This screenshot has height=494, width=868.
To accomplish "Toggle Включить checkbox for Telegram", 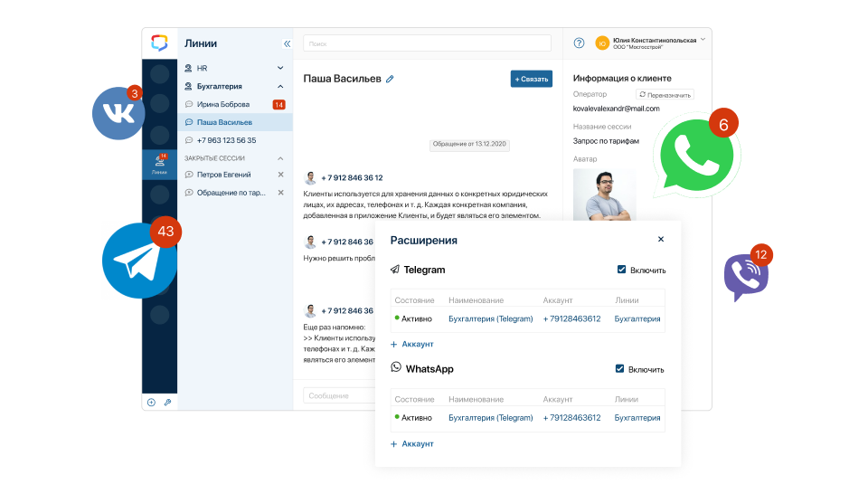I will point(622,269).
